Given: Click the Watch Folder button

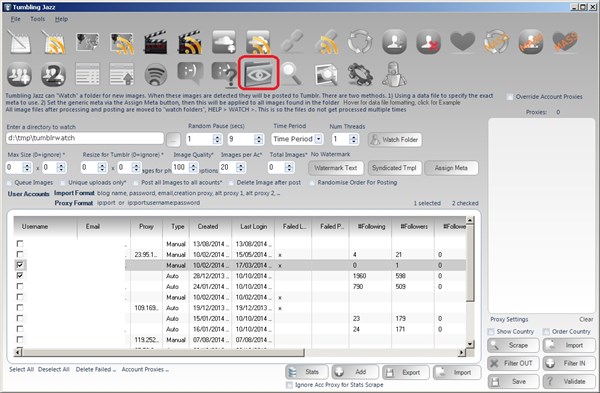Looking at the screenshot, I should point(395,140).
